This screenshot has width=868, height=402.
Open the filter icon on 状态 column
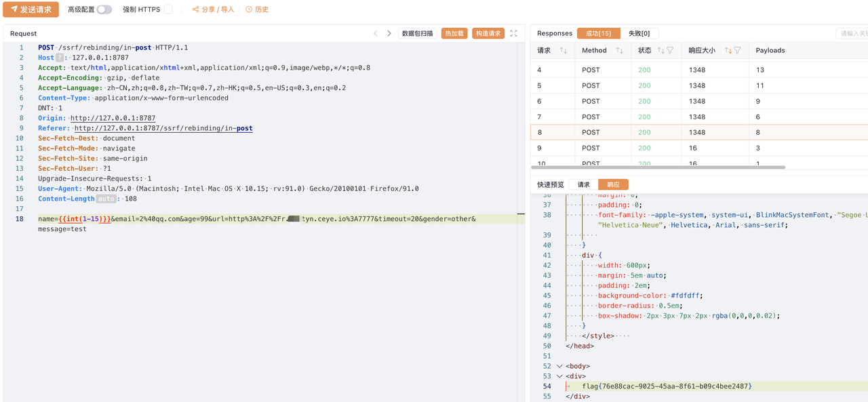click(670, 50)
